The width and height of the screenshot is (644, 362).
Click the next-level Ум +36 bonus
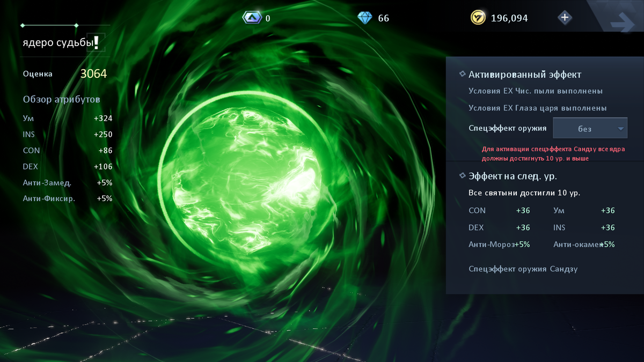pyautogui.click(x=584, y=211)
